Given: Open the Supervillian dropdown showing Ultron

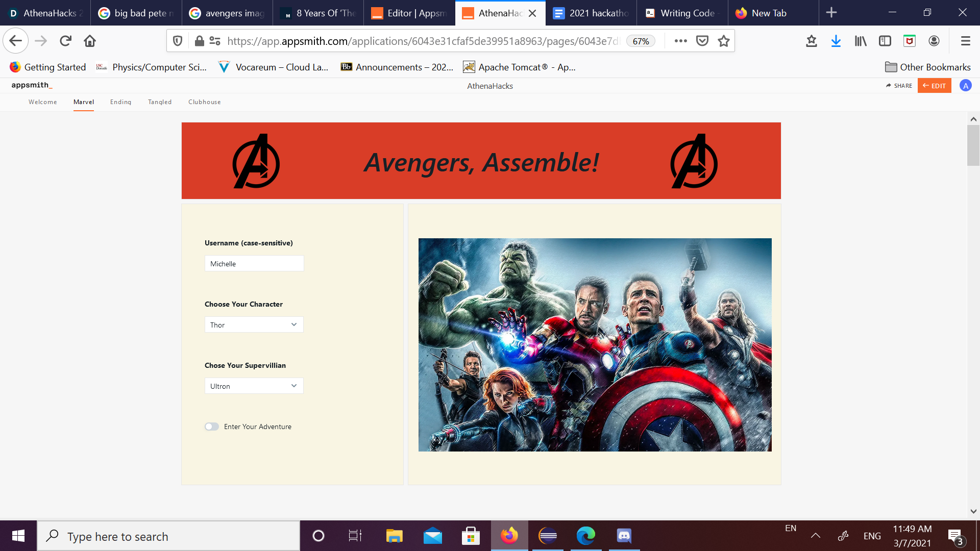Looking at the screenshot, I should (254, 386).
